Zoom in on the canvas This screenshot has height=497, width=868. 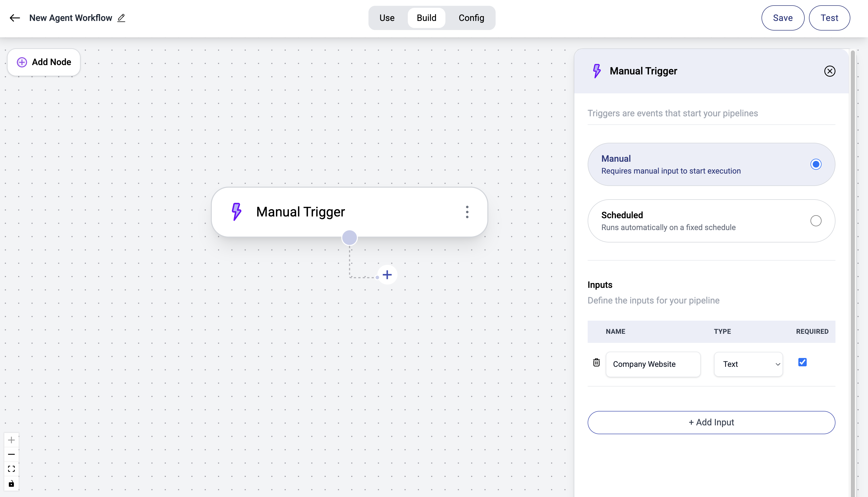pyautogui.click(x=11, y=440)
